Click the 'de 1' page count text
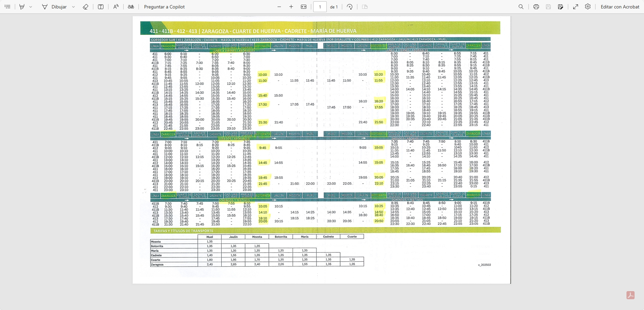The height and width of the screenshot is (310, 644). coord(334,7)
